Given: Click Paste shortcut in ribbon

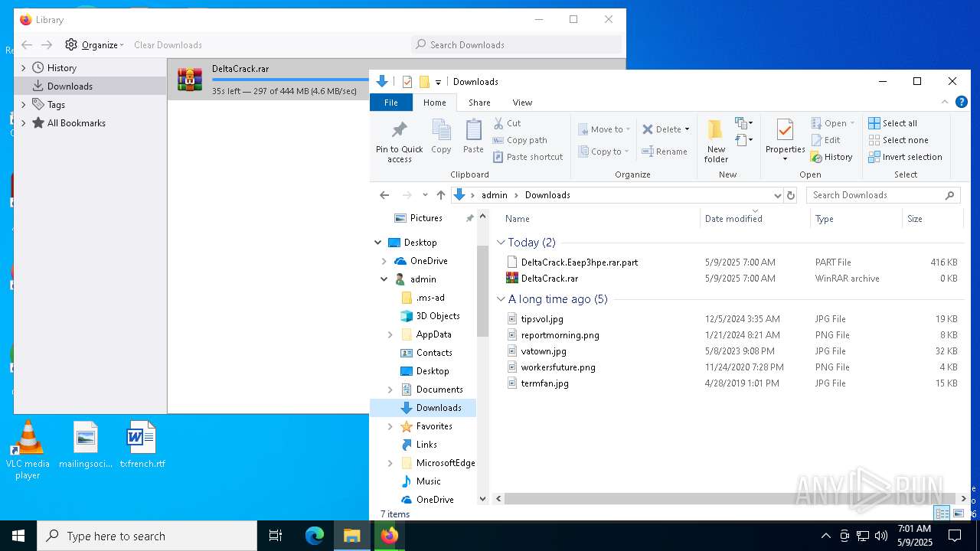Looking at the screenshot, I should (528, 157).
